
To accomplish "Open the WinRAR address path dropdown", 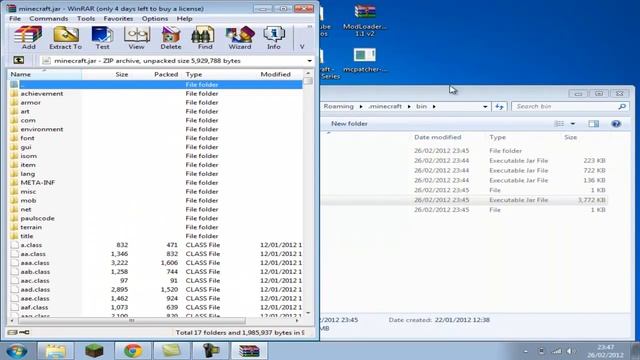I will coord(309,61).
